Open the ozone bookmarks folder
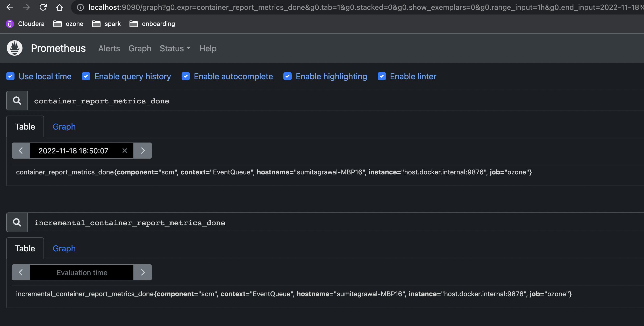The image size is (644, 326). pyautogui.click(x=68, y=24)
